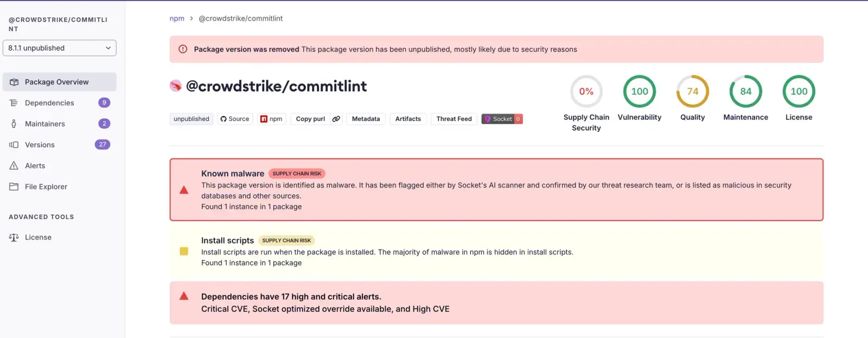868x338 pixels.
Task: Click the @CROWDSTRIKE/COMMITLINT sidebar heading
Action: click(x=58, y=24)
